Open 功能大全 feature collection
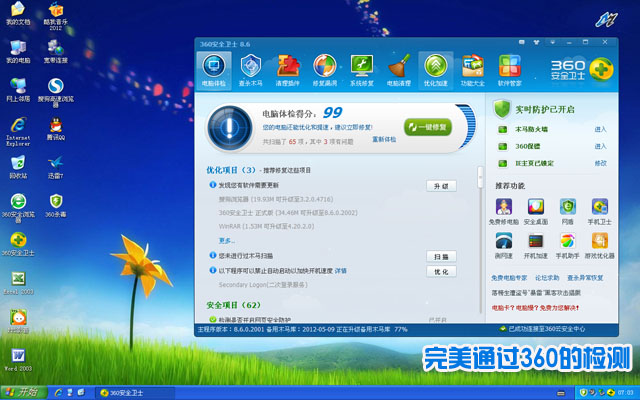Screen dimensions: 640x400 click(x=473, y=71)
